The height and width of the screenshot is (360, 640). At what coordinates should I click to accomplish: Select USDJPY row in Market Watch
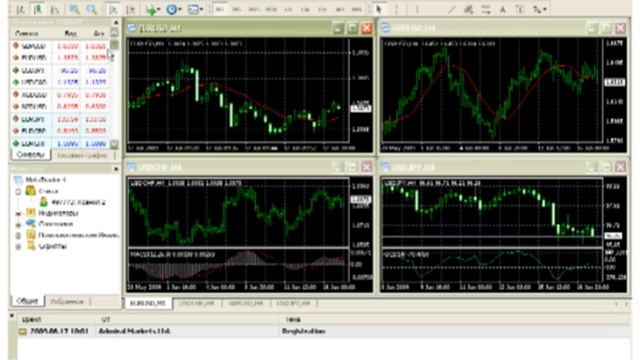pyautogui.click(x=60, y=71)
